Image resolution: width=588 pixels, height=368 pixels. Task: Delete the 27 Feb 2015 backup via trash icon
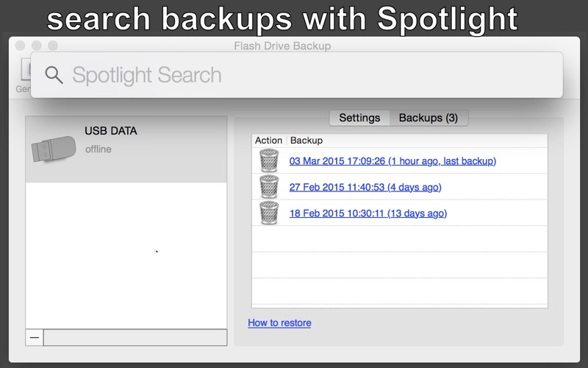point(269,187)
